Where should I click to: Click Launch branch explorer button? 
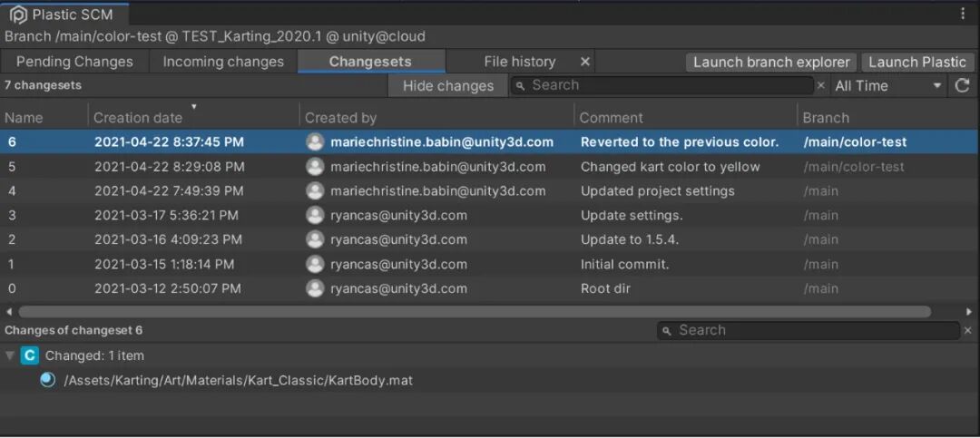tap(771, 62)
